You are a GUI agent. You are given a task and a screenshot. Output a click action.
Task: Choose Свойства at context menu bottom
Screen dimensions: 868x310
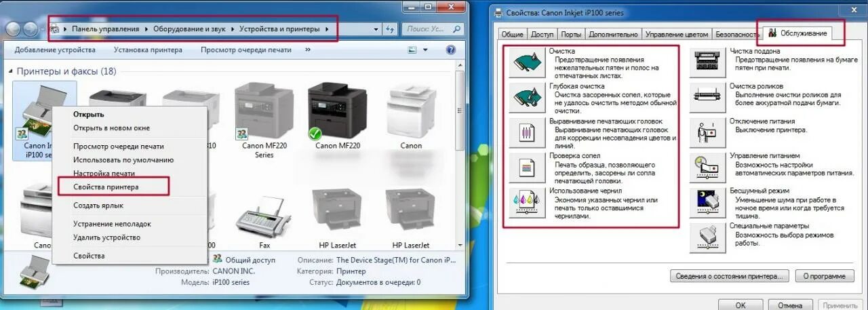tap(89, 255)
